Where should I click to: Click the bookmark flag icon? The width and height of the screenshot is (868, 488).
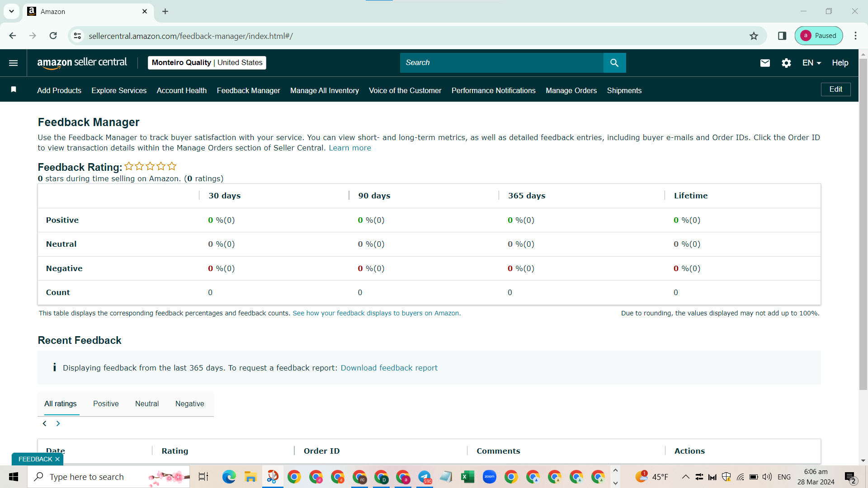pos(14,89)
